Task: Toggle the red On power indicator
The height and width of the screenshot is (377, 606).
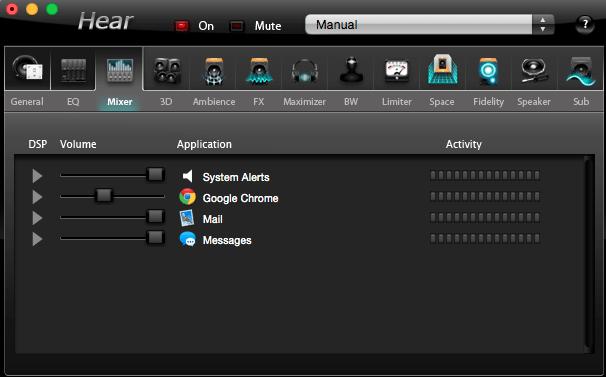Action: [x=182, y=26]
